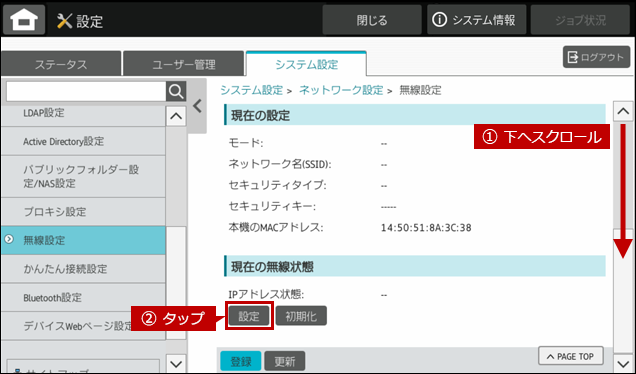Open the システム情報 info button
This screenshot has height=374, width=636.
tap(476, 19)
